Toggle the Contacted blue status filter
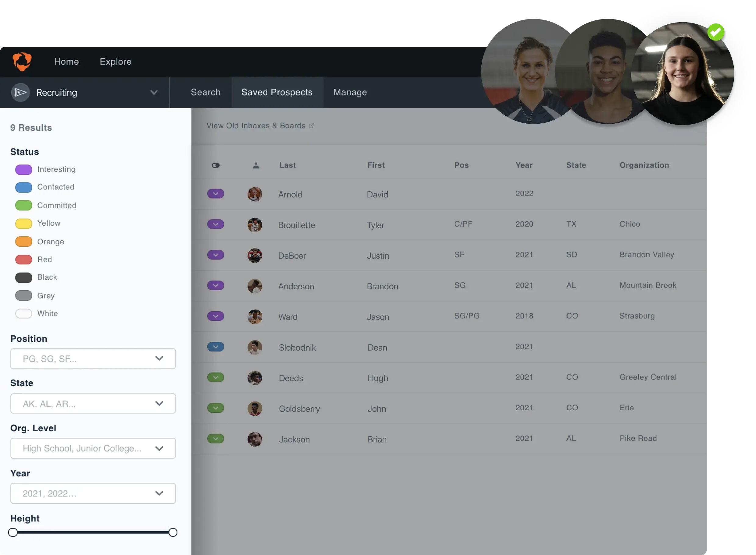Image resolution: width=756 pixels, height=555 pixels. (x=24, y=187)
